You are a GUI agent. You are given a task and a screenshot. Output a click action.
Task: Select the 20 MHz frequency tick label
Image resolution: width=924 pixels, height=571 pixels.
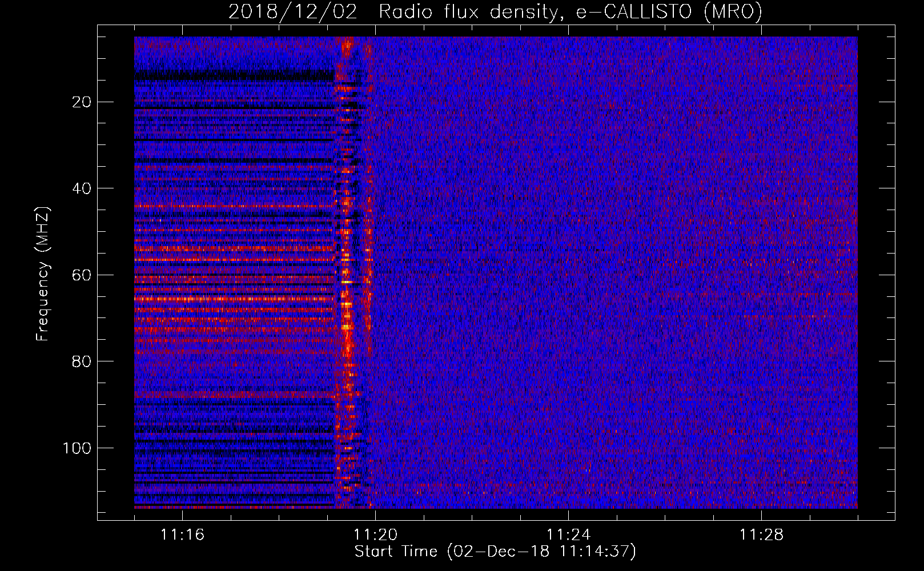(x=82, y=102)
